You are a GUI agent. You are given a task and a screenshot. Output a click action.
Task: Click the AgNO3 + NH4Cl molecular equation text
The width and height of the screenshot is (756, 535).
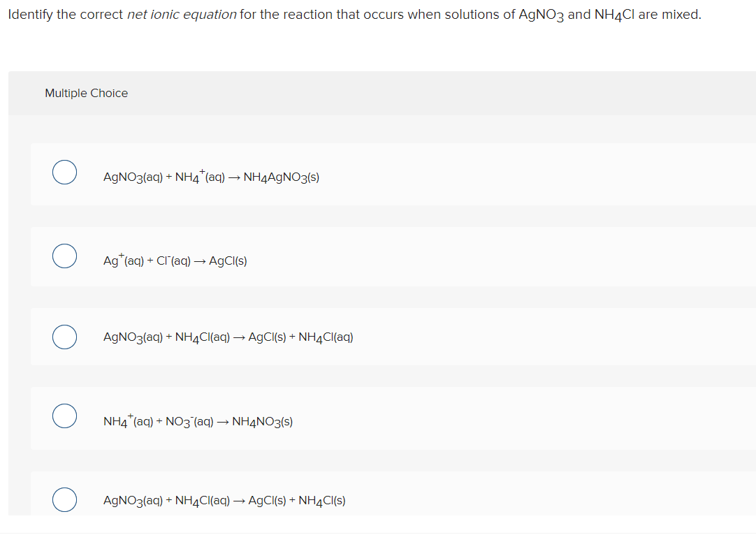coord(228,337)
